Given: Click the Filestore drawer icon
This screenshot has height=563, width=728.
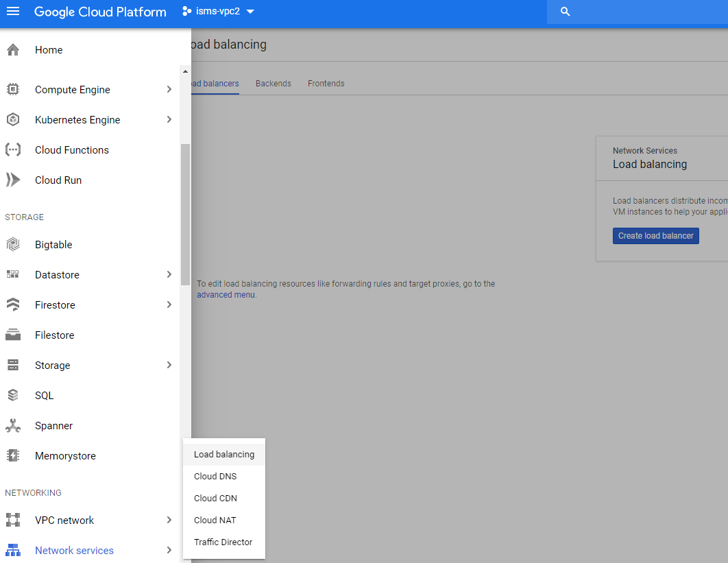Looking at the screenshot, I should click(x=13, y=335).
